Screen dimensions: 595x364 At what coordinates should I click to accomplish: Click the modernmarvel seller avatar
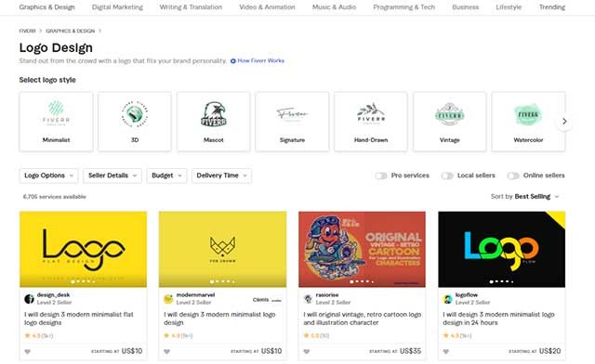(x=168, y=299)
